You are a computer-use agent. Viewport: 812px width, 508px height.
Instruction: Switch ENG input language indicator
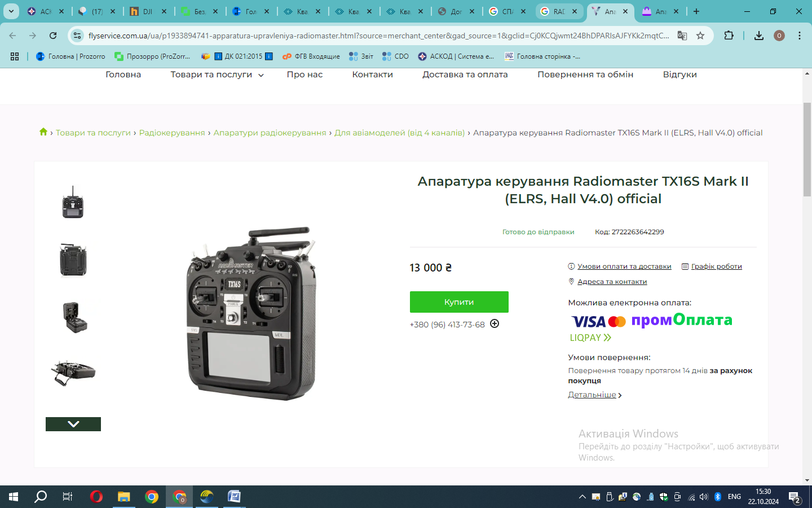pyautogui.click(x=734, y=497)
